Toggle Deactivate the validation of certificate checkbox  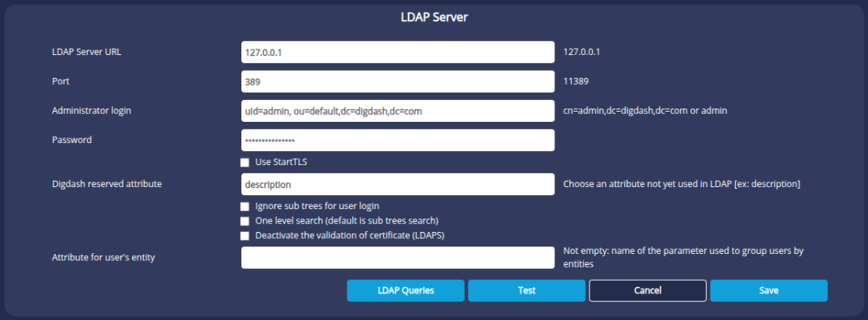coord(245,235)
